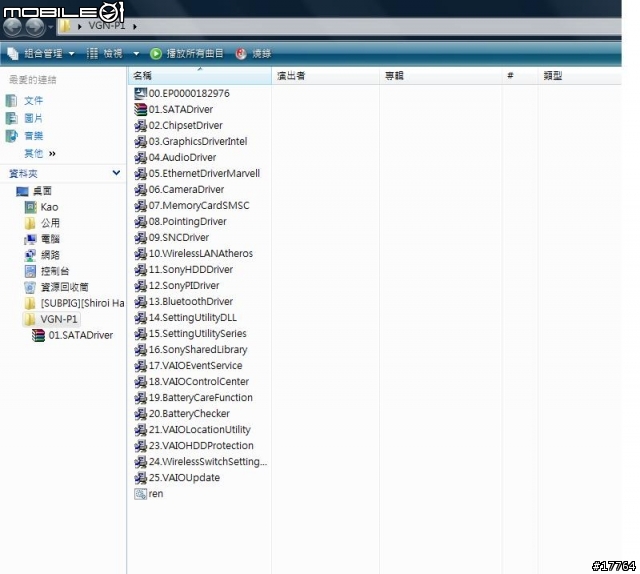
Task: Open the recent pages dropdown arrow
Action: tap(51, 27)
